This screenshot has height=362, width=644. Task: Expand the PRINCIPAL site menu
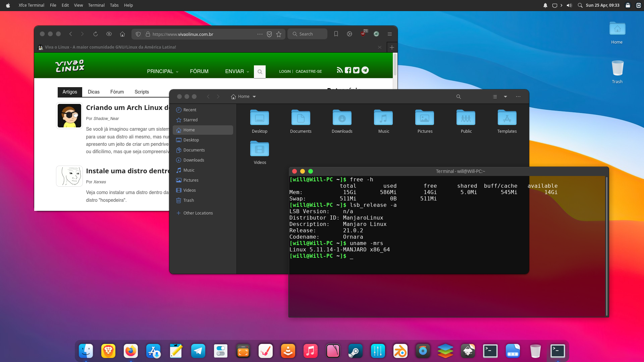[163, 71]
